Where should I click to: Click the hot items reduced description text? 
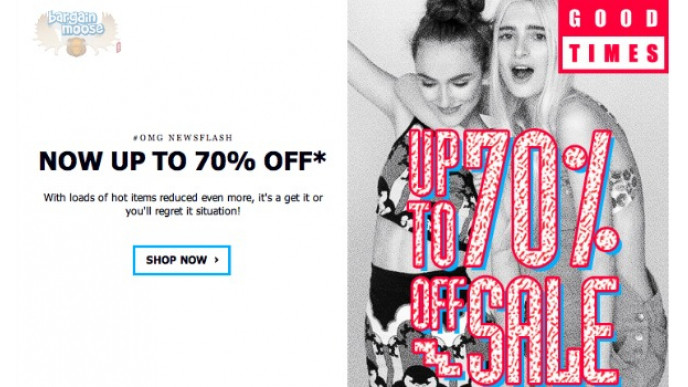point(183,204)
